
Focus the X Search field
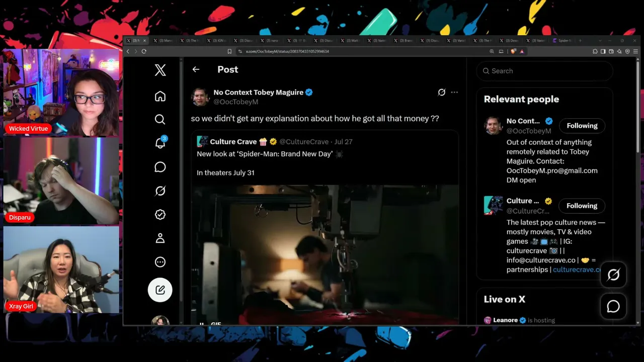(544, 71)
